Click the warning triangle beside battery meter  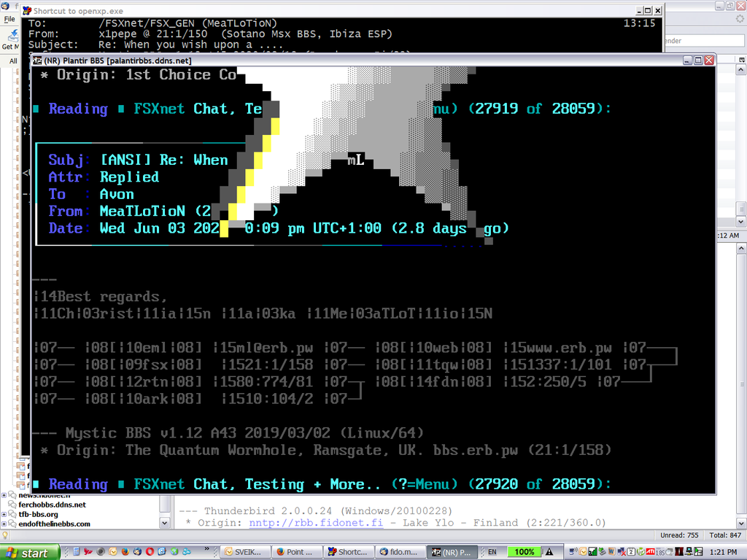pos(549,552)
